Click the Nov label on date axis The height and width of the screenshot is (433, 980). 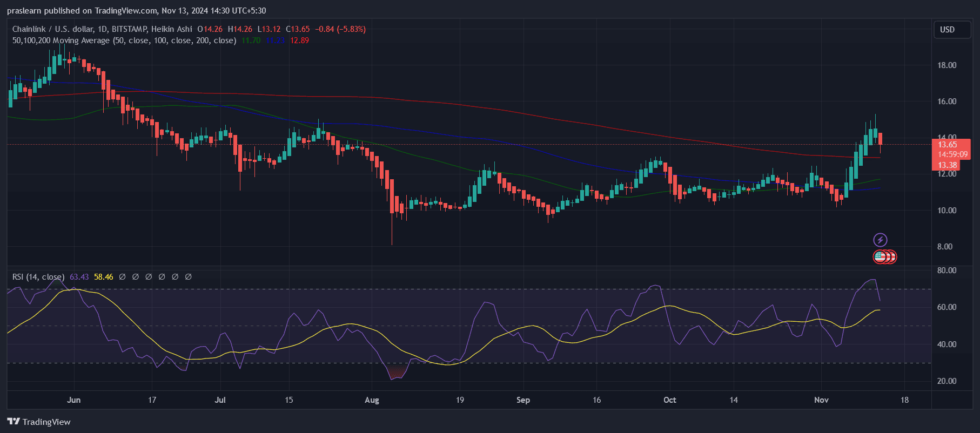(821, 400)
